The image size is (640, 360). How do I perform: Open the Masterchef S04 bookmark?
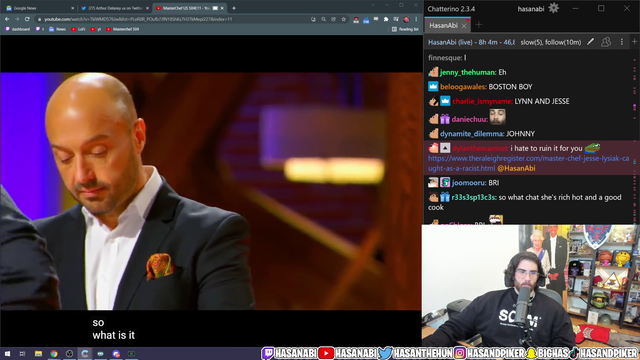click(122, 29)
